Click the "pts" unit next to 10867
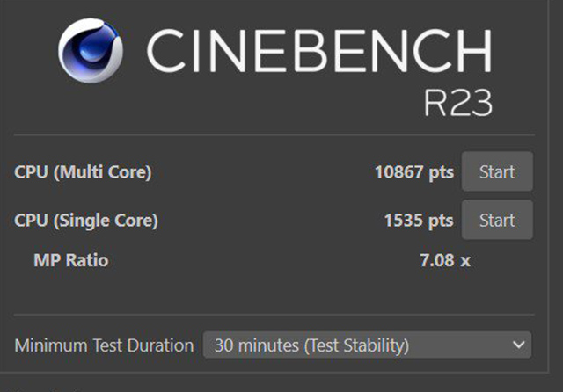Viewport: 563px width, 392px height. pos(441,172)
